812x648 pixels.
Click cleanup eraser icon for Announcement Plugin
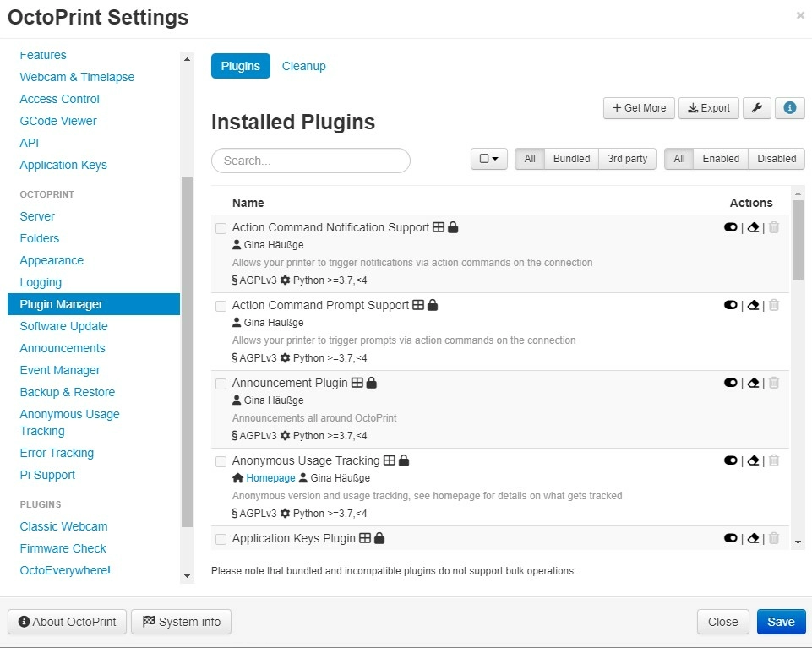click(x=753, y=384)
